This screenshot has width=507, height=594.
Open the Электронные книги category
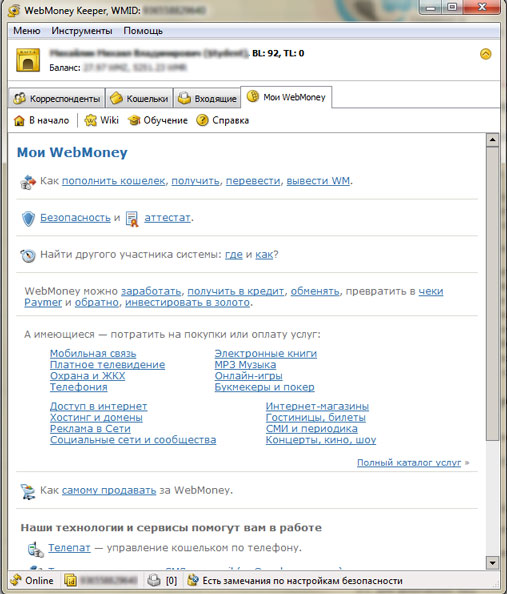(x=266, y=353)
